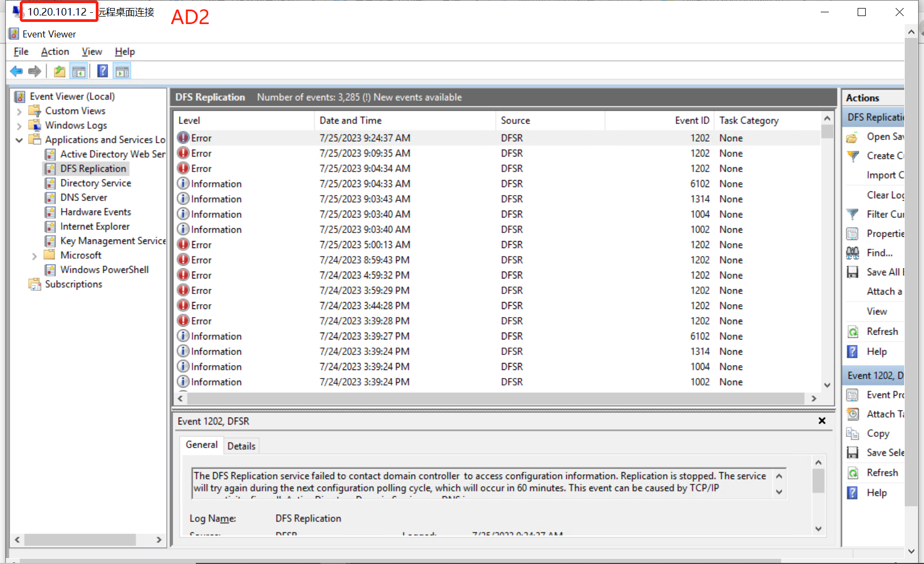This screenshot has height=564, width=924.
Task: Sort events by the Source column header
Action: 550,121
